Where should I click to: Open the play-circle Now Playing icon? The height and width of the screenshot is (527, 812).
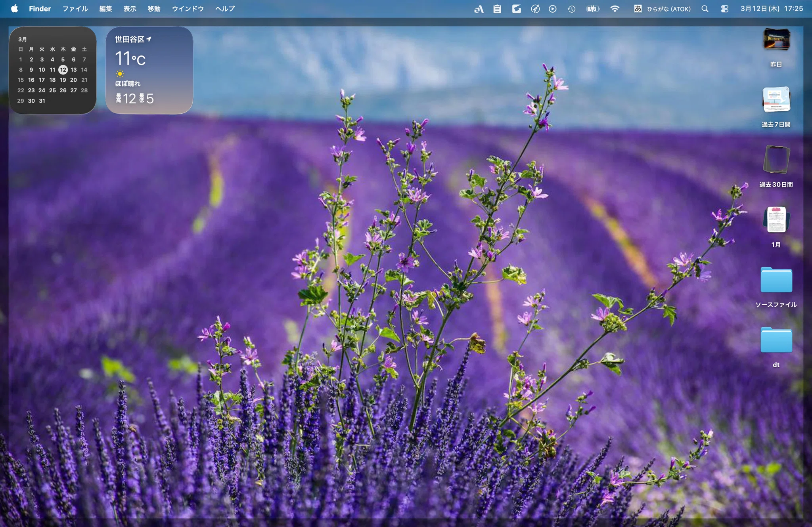point(553,9)
